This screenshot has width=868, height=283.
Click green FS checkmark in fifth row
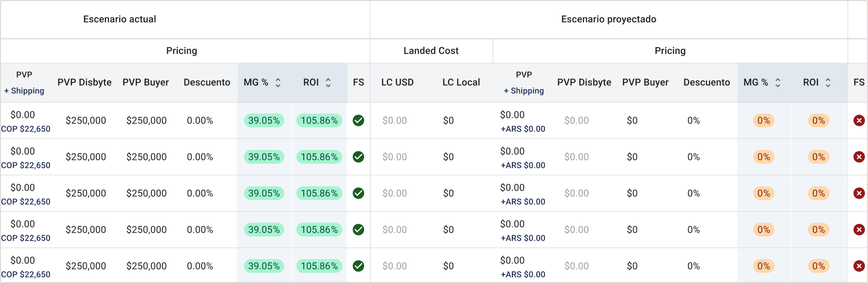coord(359,266)
